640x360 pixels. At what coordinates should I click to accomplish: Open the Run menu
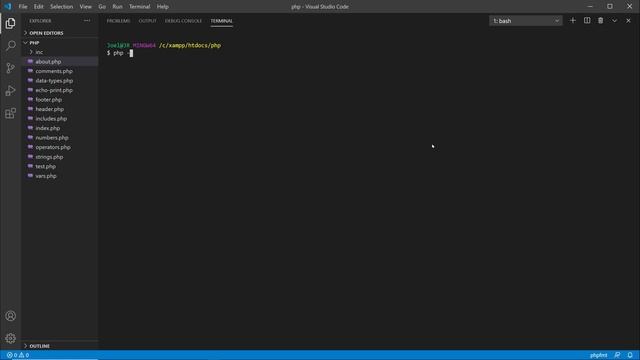[x=118, y=7]
